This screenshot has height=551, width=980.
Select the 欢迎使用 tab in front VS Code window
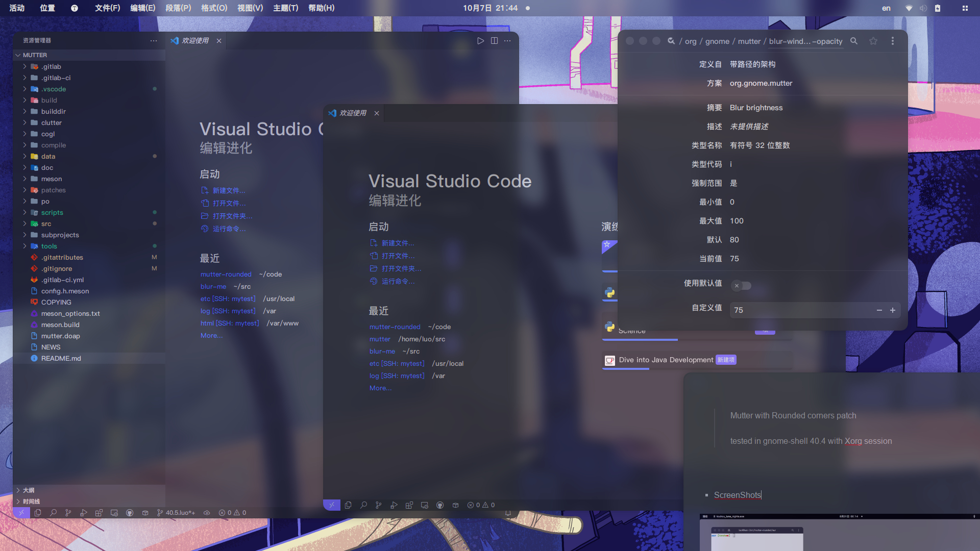click(353, 113)
